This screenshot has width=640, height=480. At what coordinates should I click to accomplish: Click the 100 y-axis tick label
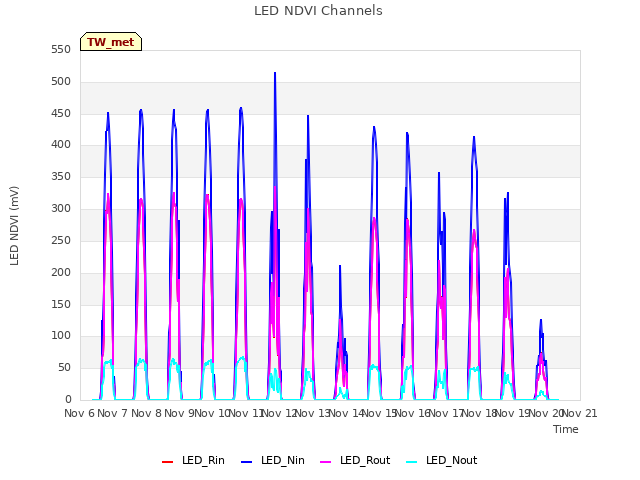[x=61, y=336]
